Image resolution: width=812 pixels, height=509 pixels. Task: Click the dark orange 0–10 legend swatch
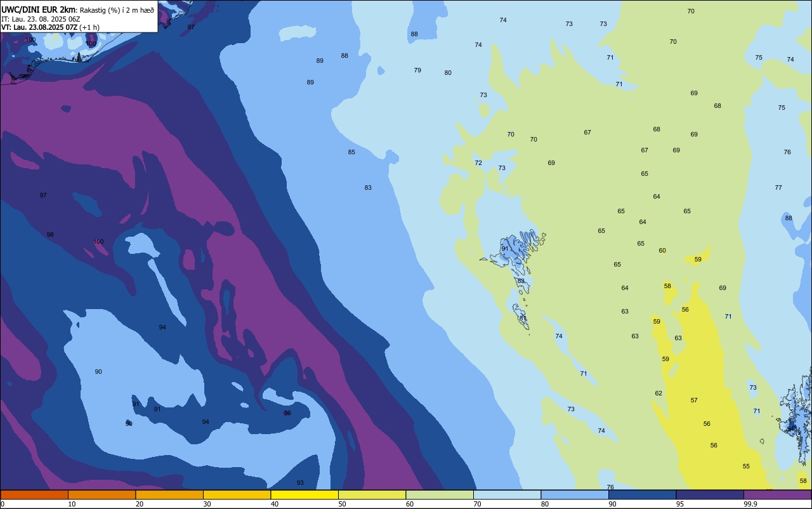point(34,494)
